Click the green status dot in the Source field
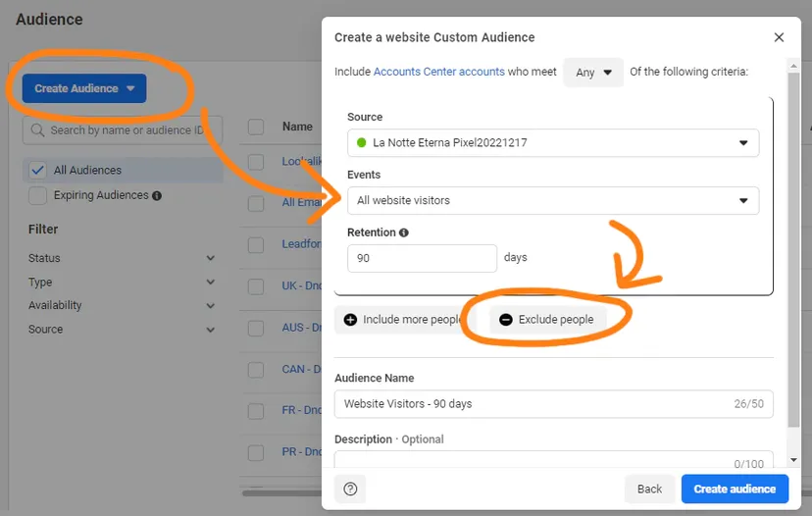Viewport: 812px width, 516px height. tap(362, 142)
